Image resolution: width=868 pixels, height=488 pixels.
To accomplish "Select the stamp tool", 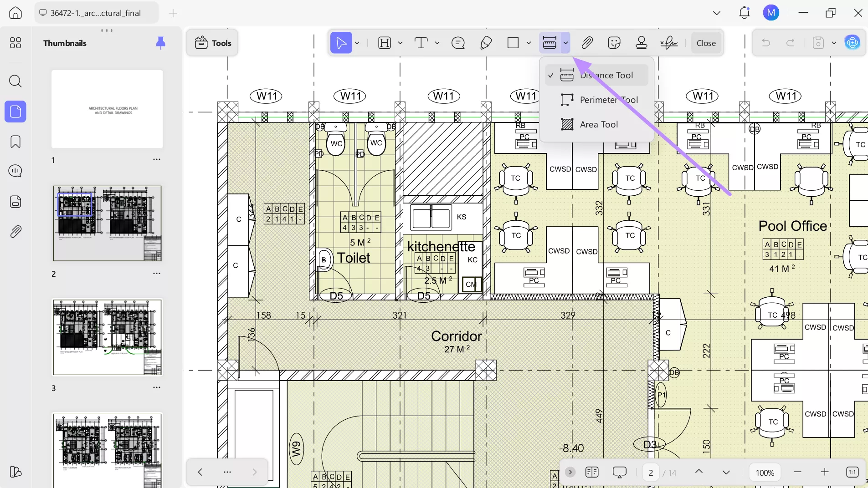I will tap(642, 43).
